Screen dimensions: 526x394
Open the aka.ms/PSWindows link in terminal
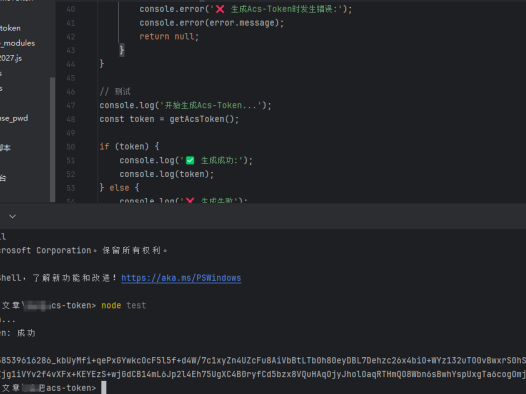pyautogui.click(x=181, y=278)
